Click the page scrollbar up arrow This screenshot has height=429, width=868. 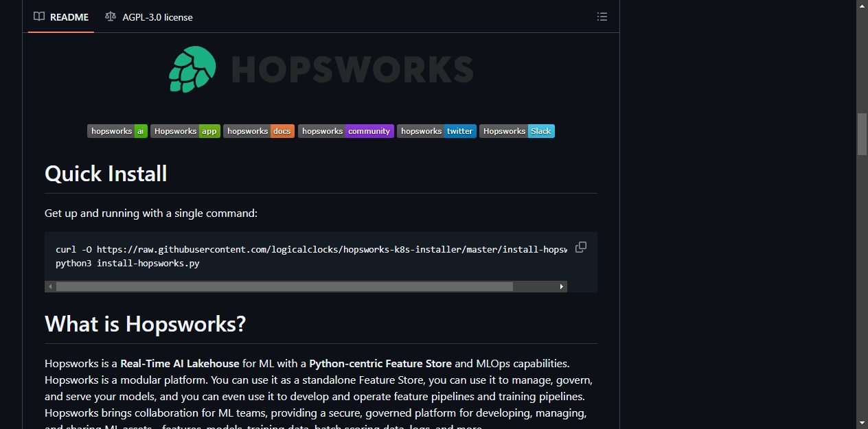[863, 5]
